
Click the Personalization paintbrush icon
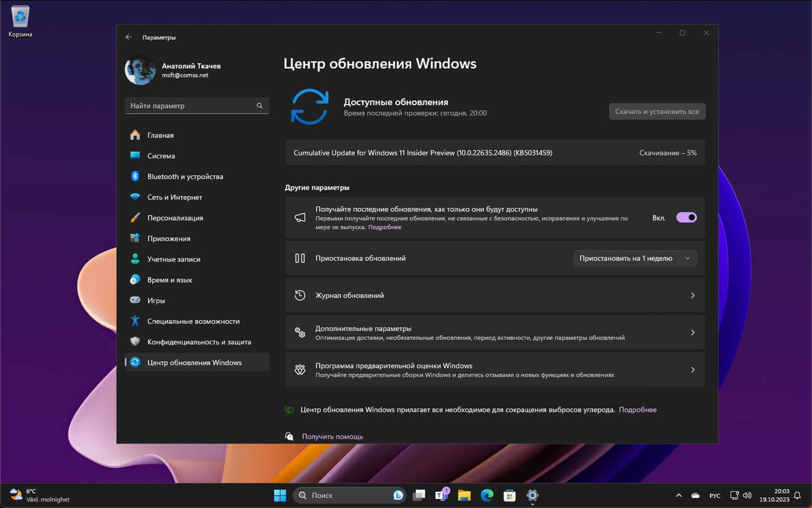(x=135, y=218)
